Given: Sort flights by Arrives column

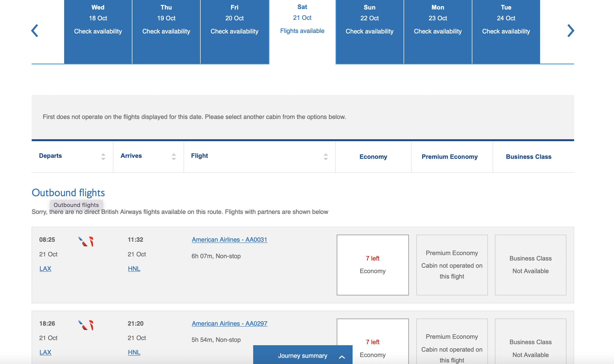Looking at the screenshot, I should (174, 157).
